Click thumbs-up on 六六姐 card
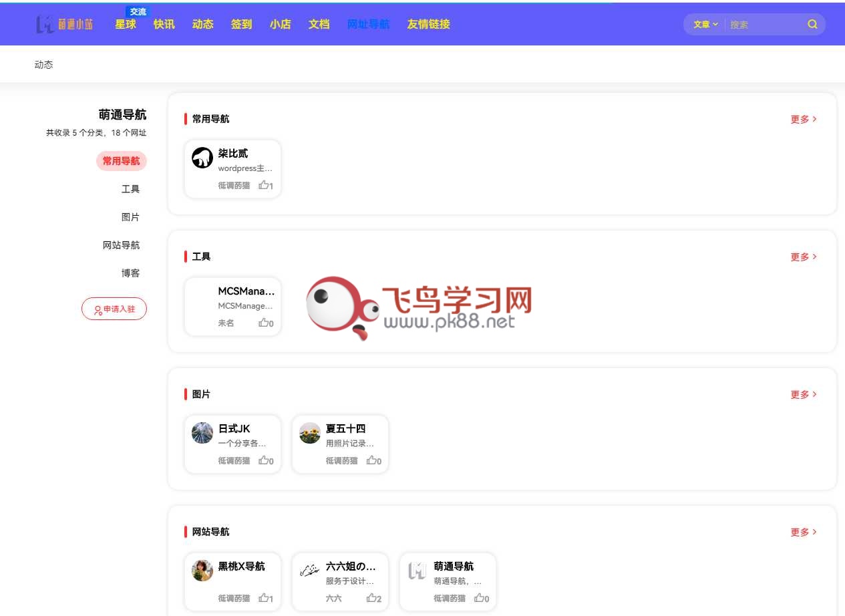The image size is (845, 616). point(373,599)
